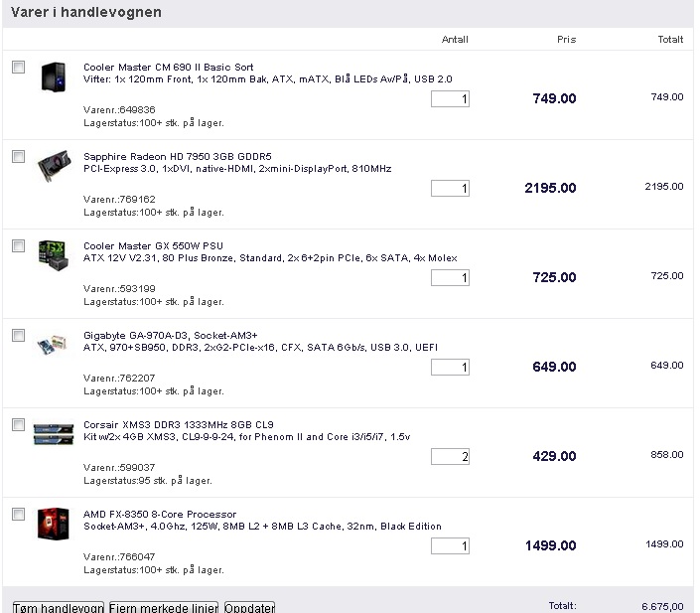Open the Cooler Master GX 550W PSU image
700x613 pixels.
(x=54, y=255)
